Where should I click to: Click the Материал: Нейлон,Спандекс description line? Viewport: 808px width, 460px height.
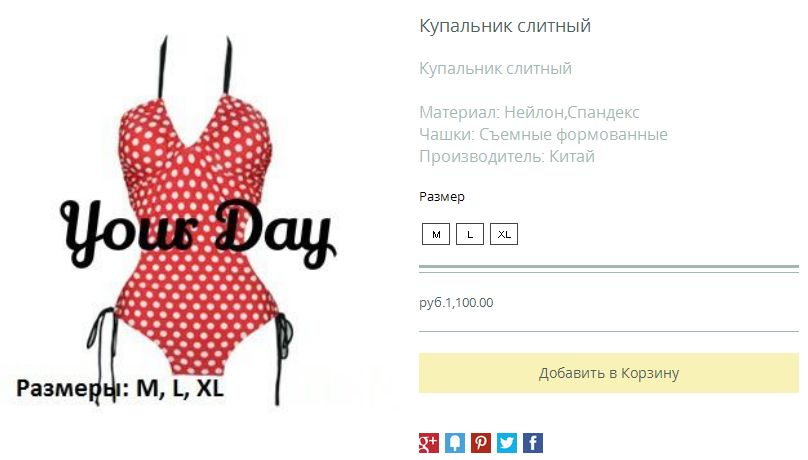(529, 112)
